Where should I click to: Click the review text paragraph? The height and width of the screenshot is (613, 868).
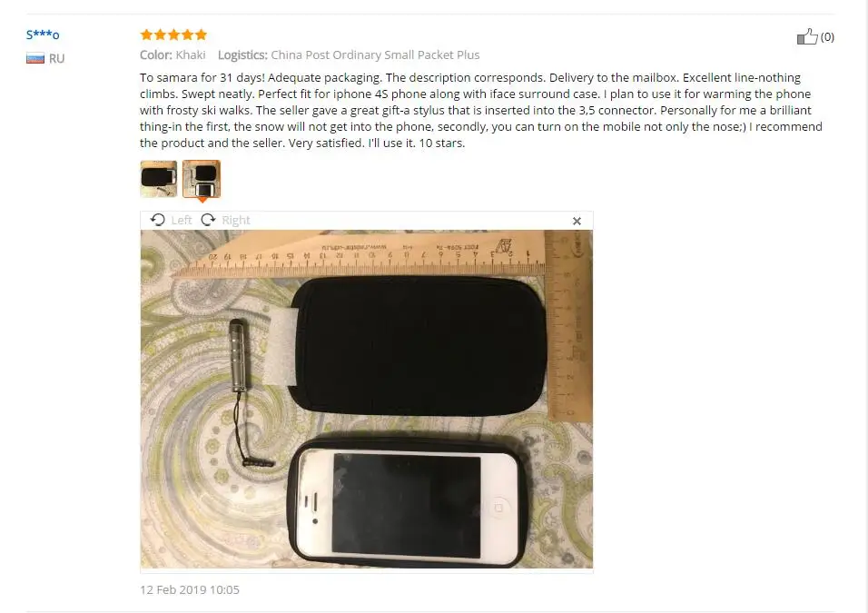481,110
